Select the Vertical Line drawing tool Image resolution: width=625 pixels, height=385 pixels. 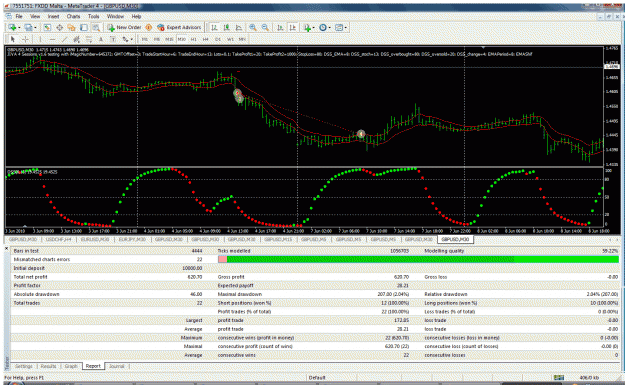[40, 39]
